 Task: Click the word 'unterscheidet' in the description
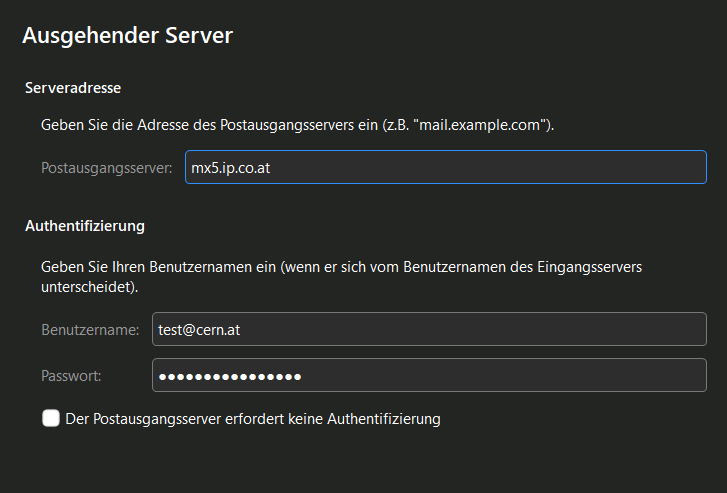point(86,286)
